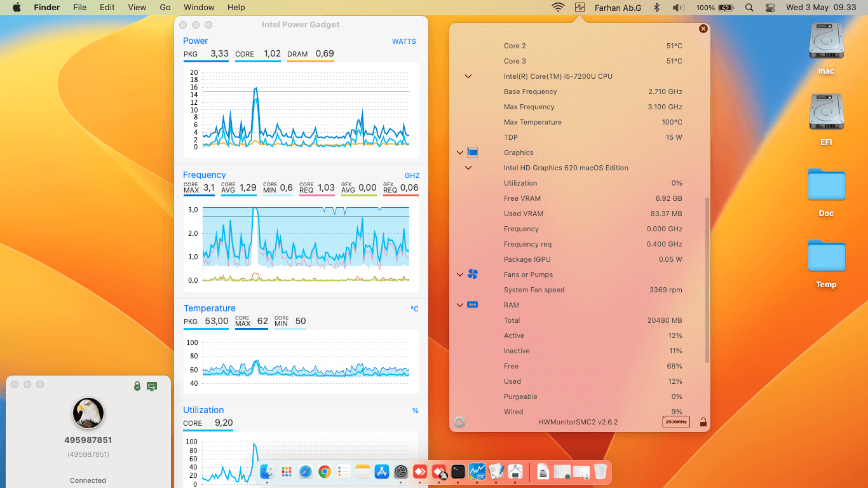Open the App Store from the Dock
The width and height of the screenshot is (868, 488).
pyautogui.click(x=382, y=471)
